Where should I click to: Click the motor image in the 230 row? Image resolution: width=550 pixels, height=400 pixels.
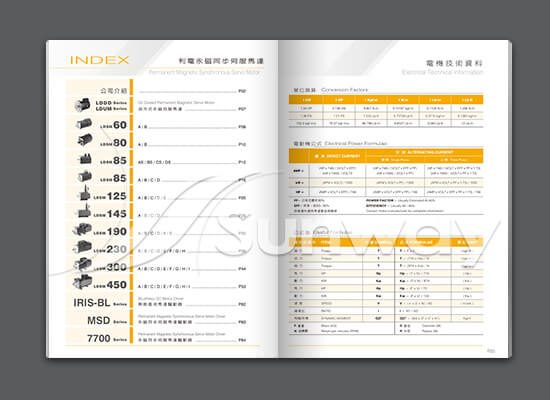pyautogui.click(x=82, y=247)
